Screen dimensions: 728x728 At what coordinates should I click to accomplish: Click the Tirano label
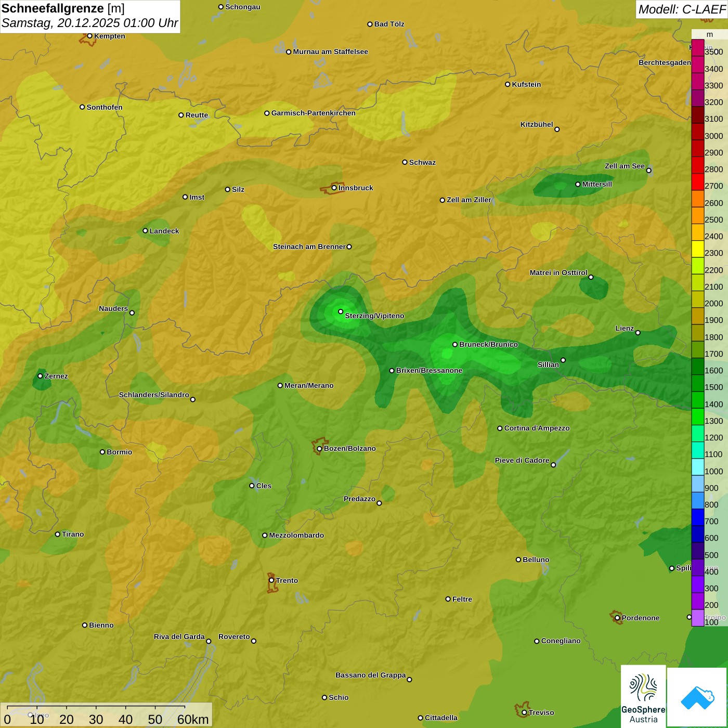[73, 534]
